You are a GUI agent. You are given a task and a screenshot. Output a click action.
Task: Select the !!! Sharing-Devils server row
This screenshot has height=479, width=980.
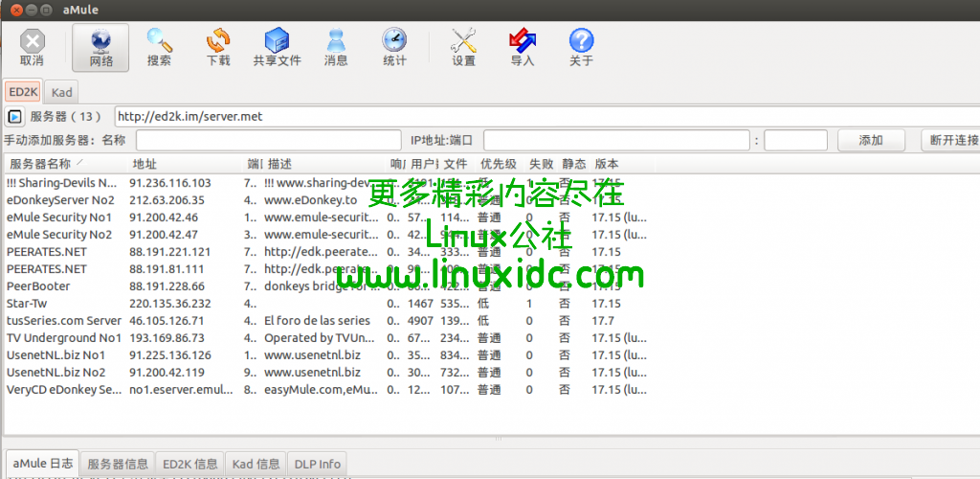325,183
